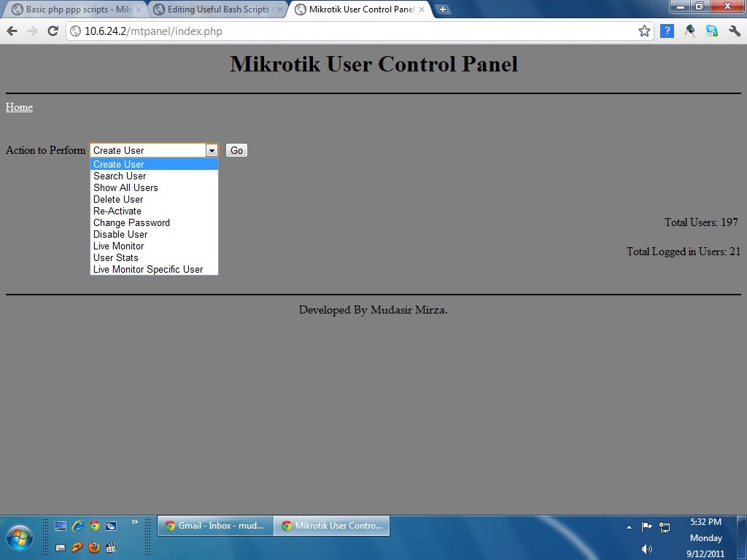The width and height of the screenshot is (747, 560).
Task: Pick the Change Password option
Action: point(154,223)
